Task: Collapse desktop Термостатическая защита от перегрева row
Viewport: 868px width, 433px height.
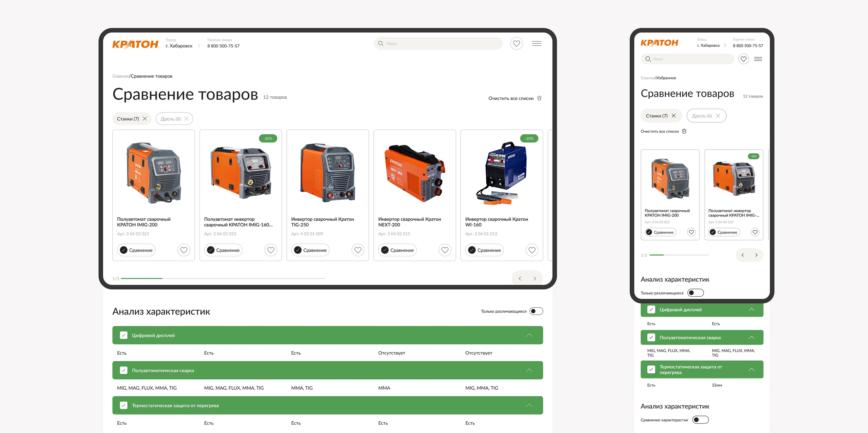Action: (x=529, y=405)
